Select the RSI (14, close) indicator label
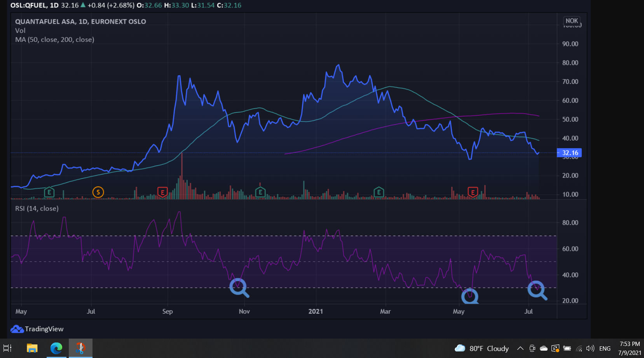 (37, 209)
